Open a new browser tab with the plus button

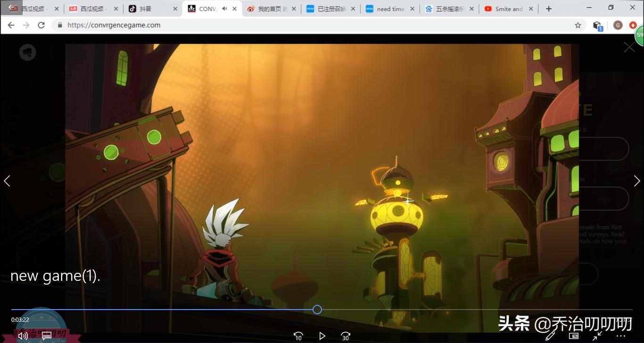pyautogui.click(x=549, y=8)
